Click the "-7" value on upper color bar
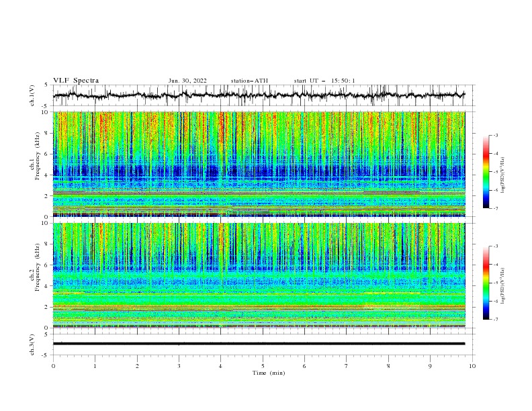Viewport: 532px width, 411px height. click(495, 208)
